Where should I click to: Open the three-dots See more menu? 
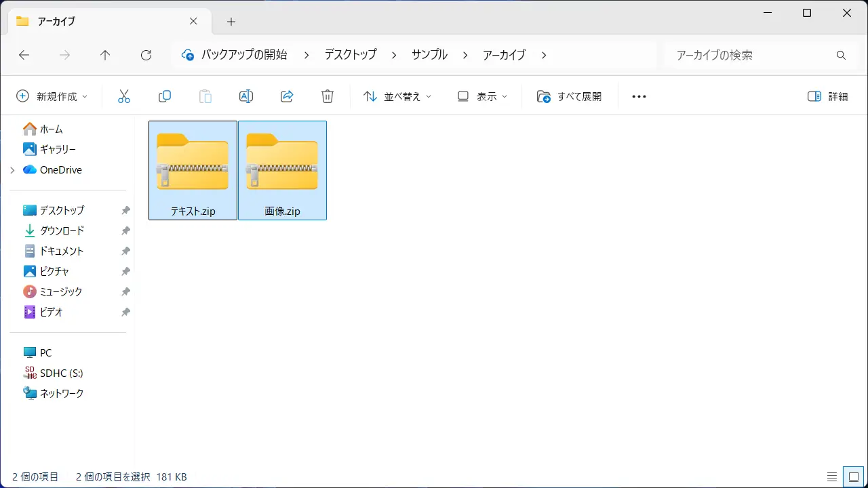point(639,96)
